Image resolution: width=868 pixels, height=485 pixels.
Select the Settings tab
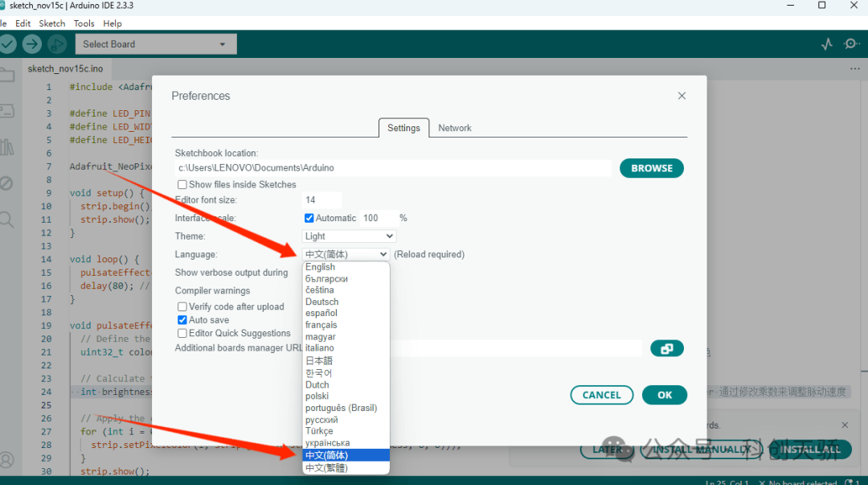(403, 128)
